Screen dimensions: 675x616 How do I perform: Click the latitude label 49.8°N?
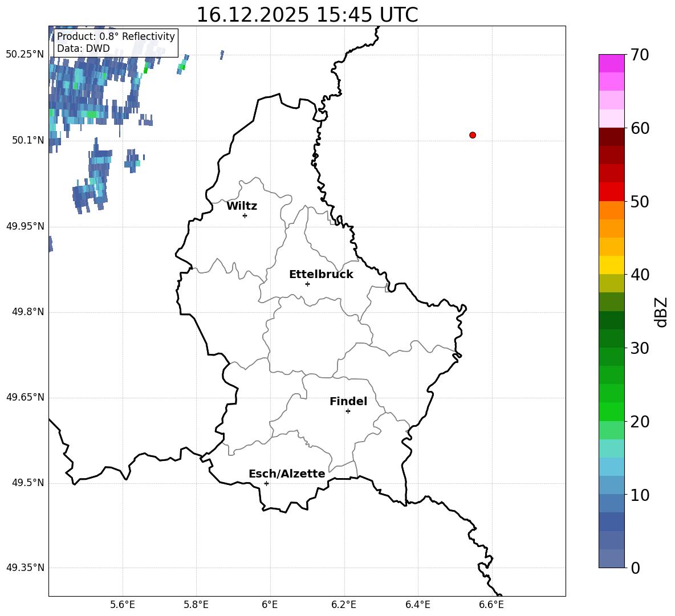tap(28, 312)
